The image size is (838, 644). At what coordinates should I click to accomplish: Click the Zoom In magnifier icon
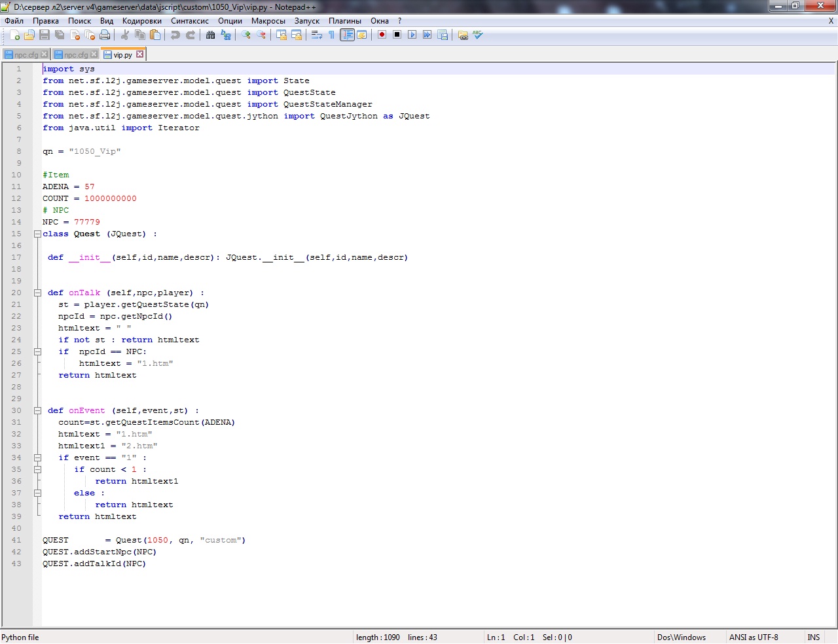[246, 35]
